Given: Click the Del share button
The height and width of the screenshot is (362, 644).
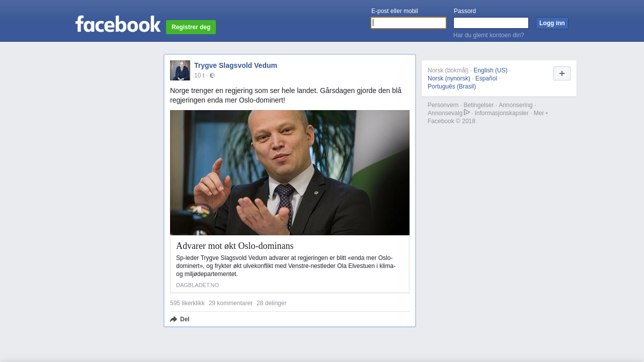Looking at the screenshot, I should click(180, 319).
